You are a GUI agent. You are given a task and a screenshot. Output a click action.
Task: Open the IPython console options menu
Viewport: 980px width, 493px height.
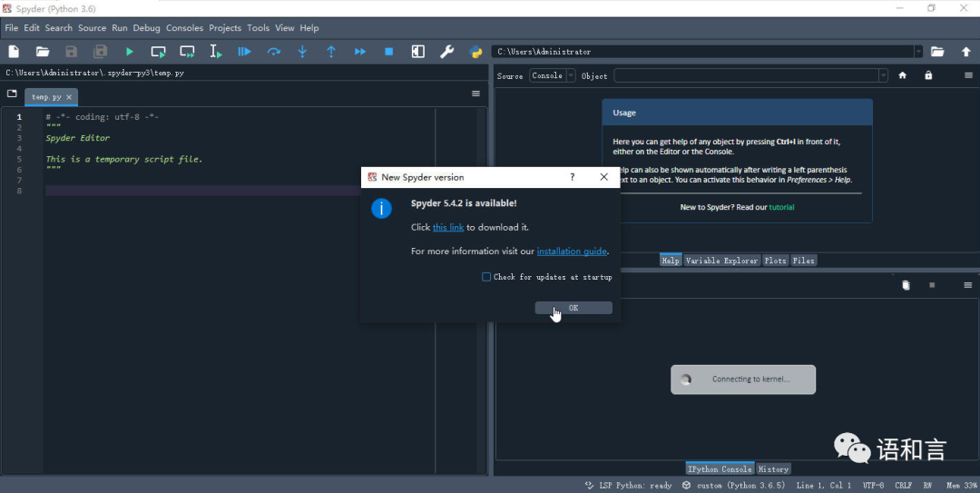pyautogui.click(x=967, y=285)
